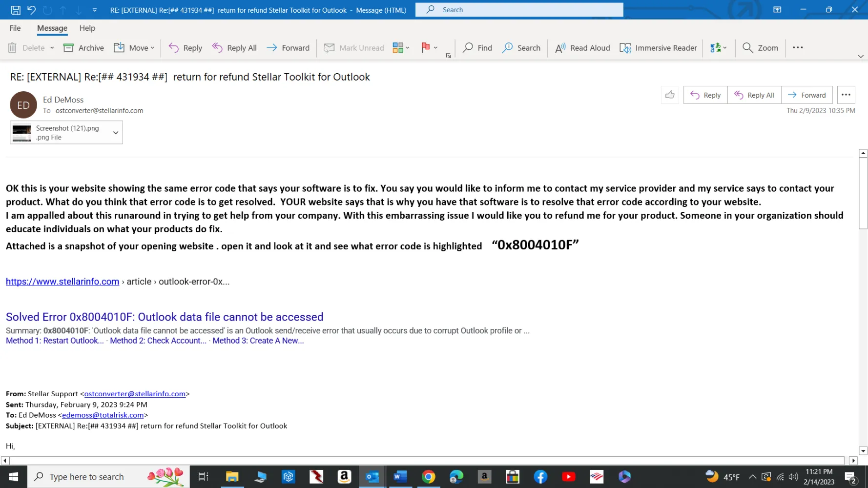Mark this message Unread
Viewport: 868px width, 488px height.
[354, 48]
